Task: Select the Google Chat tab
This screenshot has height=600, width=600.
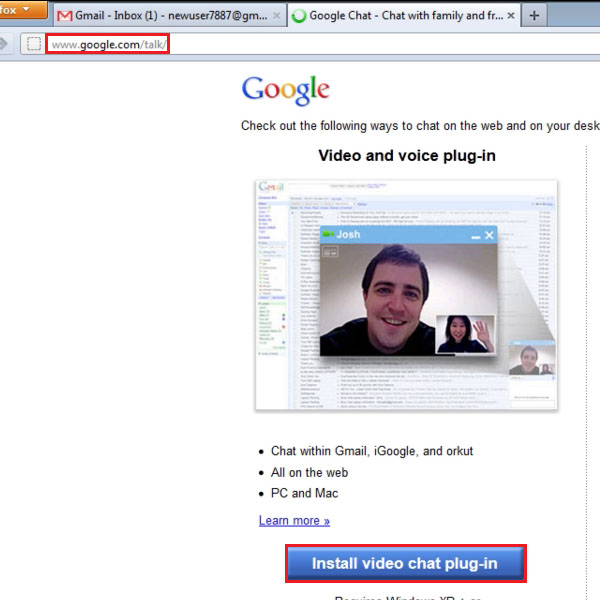Action: click(404, 16)
